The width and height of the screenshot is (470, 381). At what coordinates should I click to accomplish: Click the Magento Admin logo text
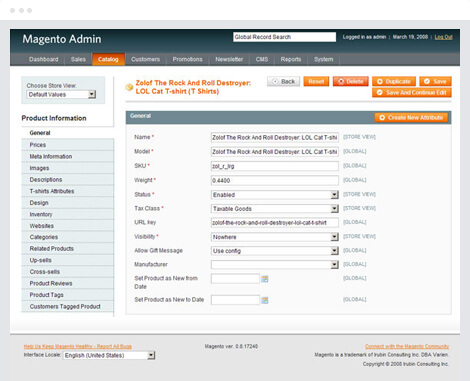tap(62, 39)
